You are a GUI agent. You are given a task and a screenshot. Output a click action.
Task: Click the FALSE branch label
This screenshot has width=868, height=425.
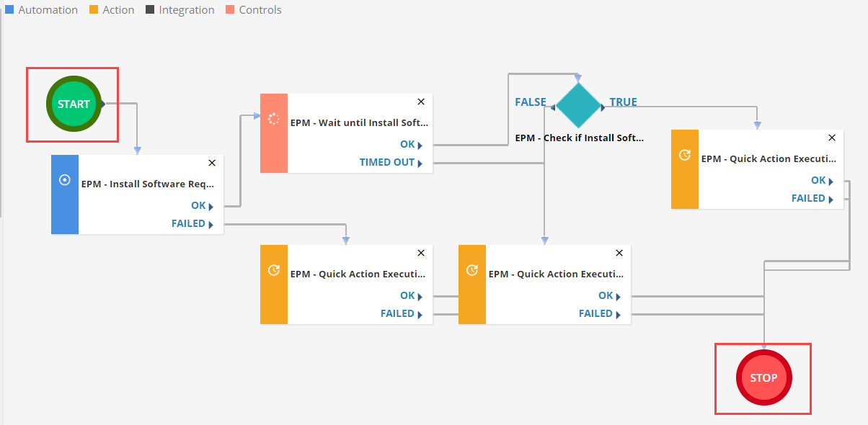(531, 102)
